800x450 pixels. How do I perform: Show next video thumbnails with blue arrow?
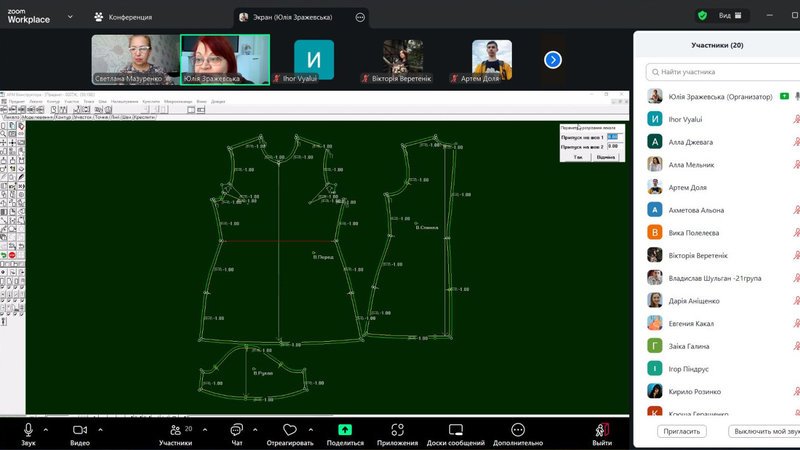pyautogui.click(x=553, y=60)
